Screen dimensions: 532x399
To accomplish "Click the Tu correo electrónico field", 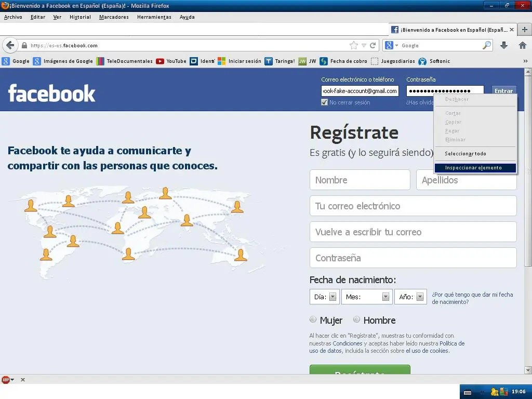I will tap(413, 206).
